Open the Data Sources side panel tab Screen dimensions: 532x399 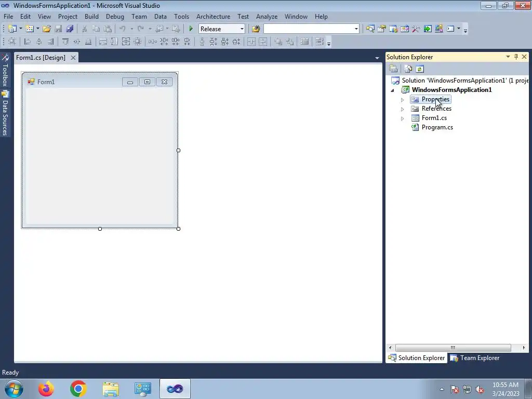(5, 114)
